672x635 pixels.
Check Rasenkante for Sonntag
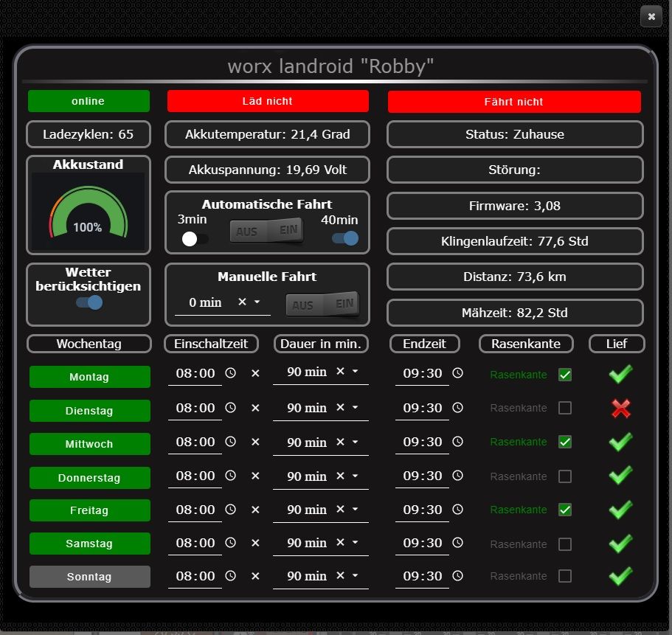[x=565, y=576]
